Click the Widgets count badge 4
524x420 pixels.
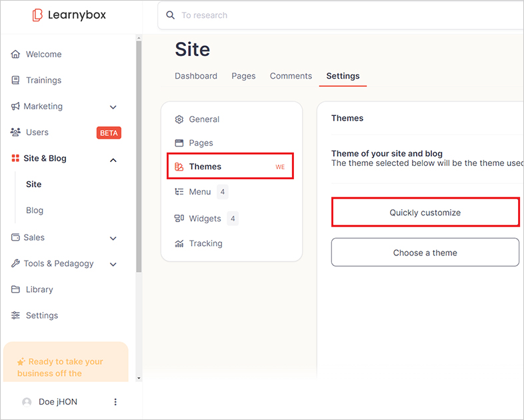[233, 219]
